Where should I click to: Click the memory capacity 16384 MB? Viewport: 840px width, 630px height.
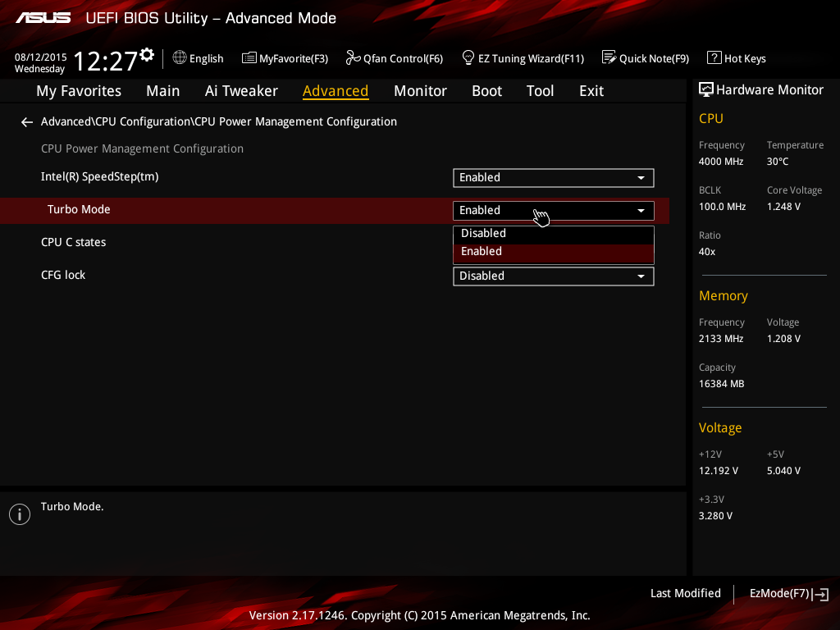(x=721, y=384)
